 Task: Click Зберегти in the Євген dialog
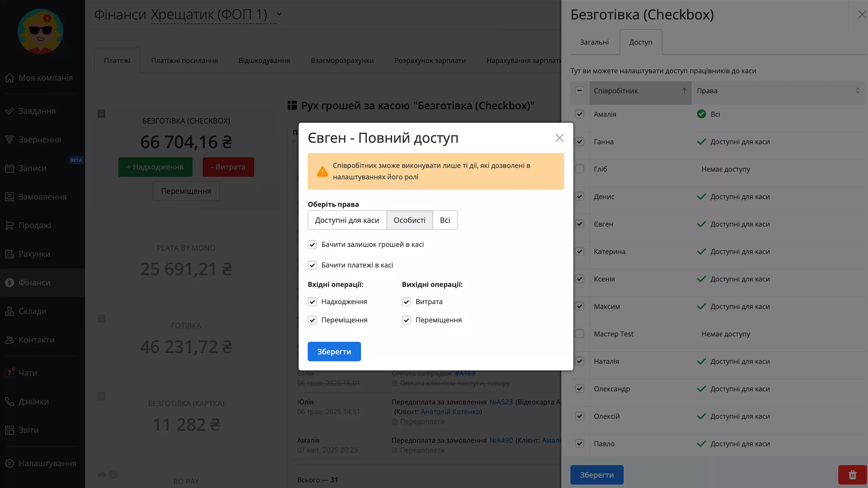pyautogui.click(x=334, y=352)
